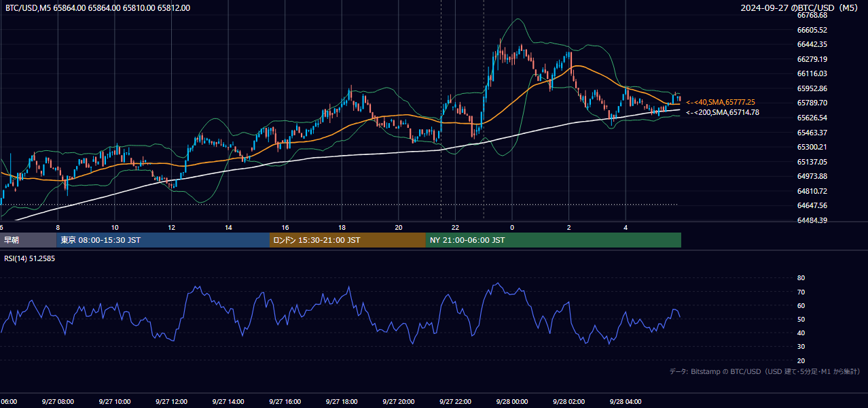Click the RSI(14) 51.2585 indicator label
This screenshot has height=408, width=868.
[x=30, y=258]
